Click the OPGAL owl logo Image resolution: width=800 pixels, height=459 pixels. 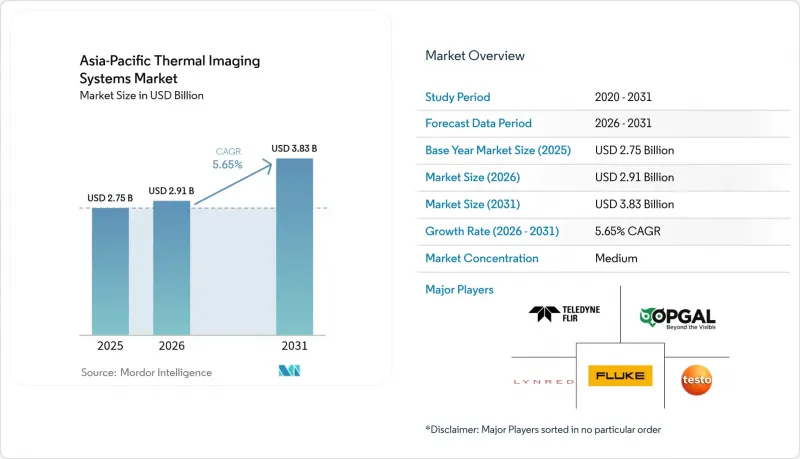pyautogui.click(x=678, y=318)
